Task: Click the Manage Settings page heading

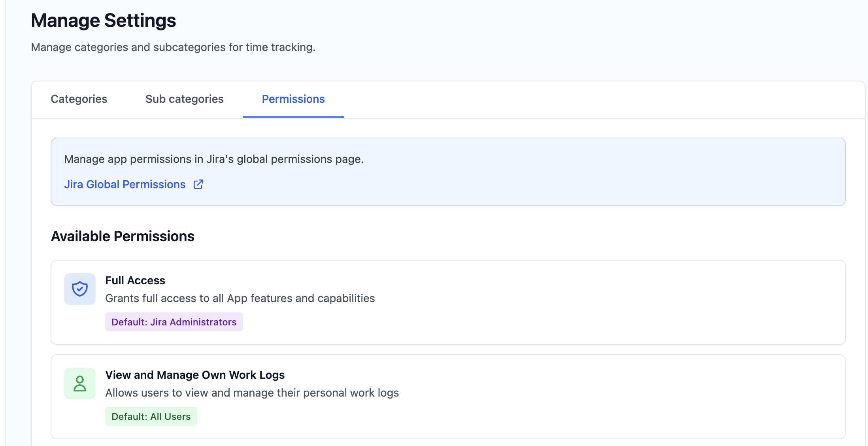Action: pos(103,21)
